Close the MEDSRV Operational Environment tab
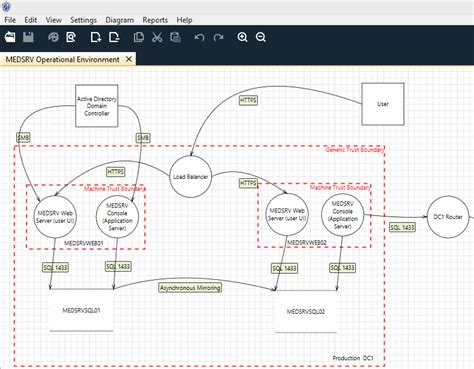This screenshot has height=369, width=474. click(129, 59)
